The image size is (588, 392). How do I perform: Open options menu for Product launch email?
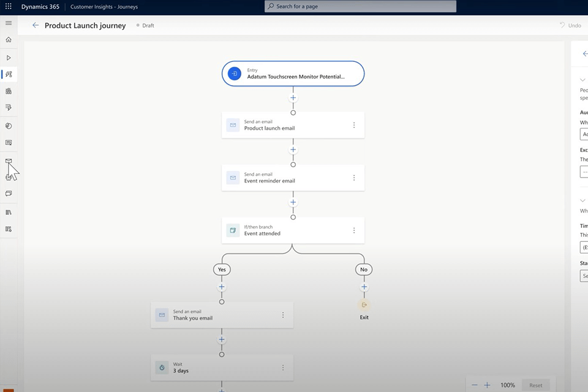[x=354, y=125]
